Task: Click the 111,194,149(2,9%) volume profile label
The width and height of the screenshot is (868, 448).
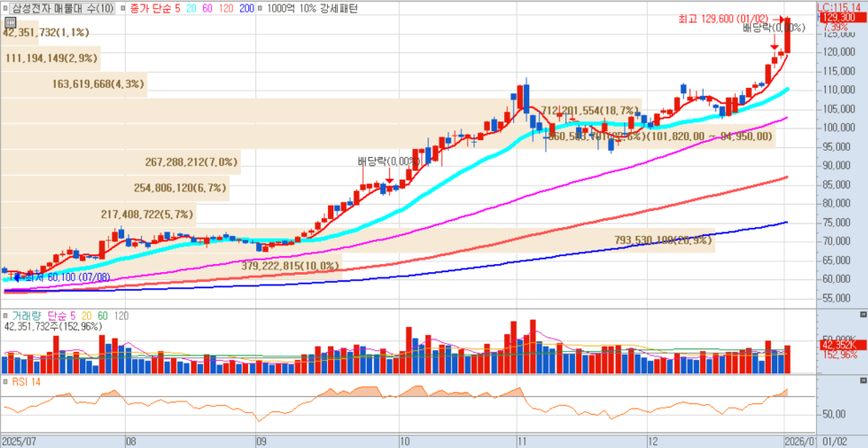Action: [52, 57]
